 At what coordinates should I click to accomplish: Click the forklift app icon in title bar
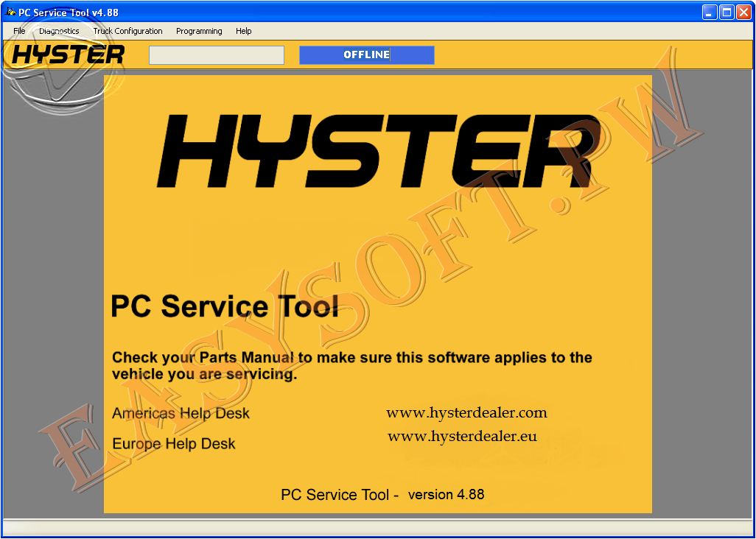[10, 12]
